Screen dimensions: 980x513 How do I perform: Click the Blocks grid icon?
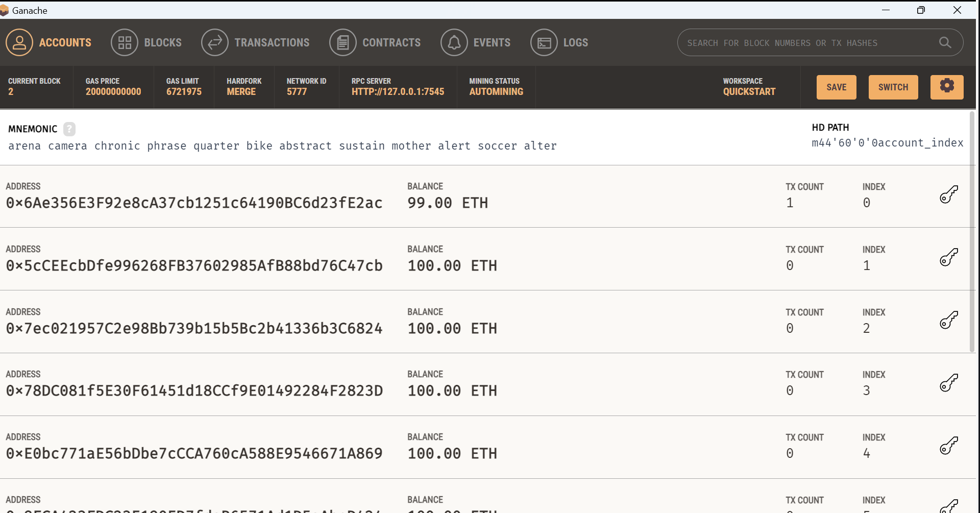coord(125,42)
